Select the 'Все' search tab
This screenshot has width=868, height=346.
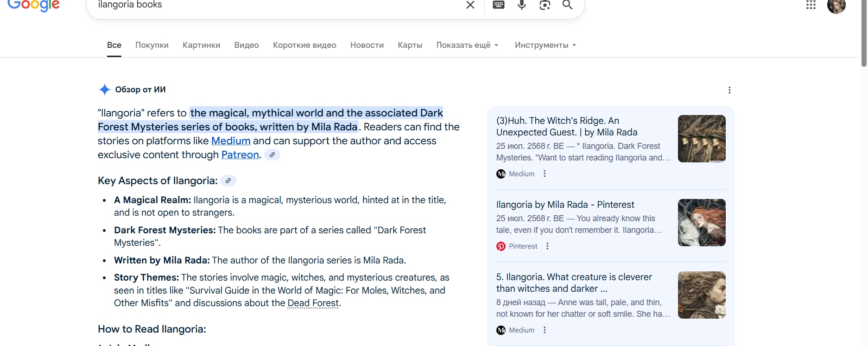[x=114, y=45]
